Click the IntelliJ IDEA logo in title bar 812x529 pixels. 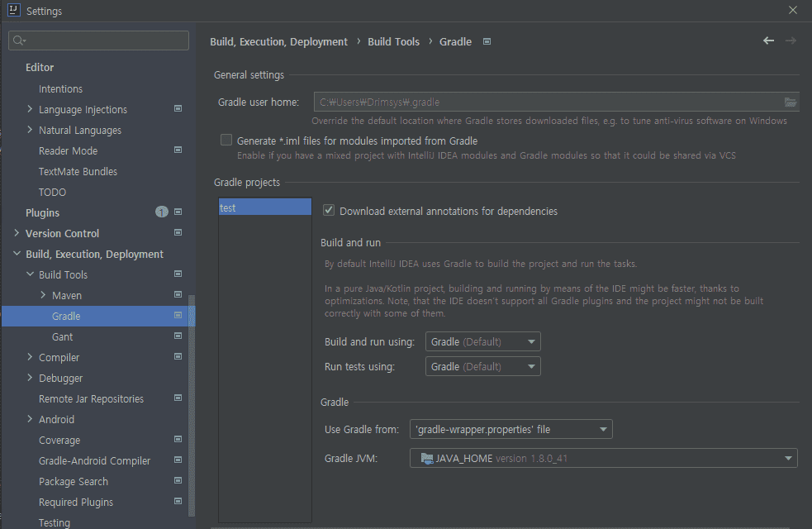point(13,11)
